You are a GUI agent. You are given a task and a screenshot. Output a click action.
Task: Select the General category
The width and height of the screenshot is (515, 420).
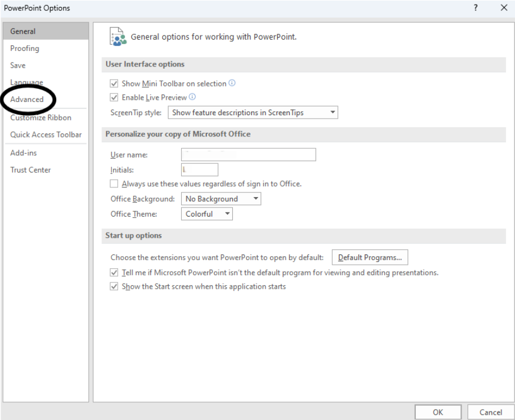(x=46, y=31)
